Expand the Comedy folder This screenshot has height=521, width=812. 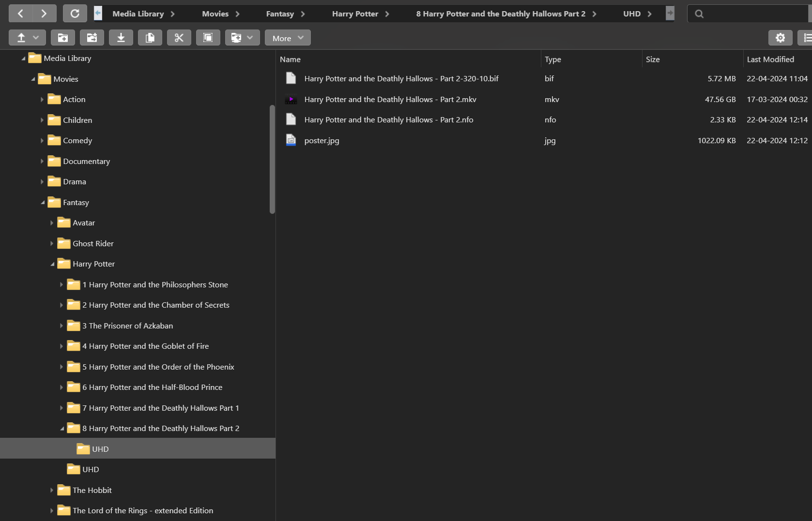[42, 140]
